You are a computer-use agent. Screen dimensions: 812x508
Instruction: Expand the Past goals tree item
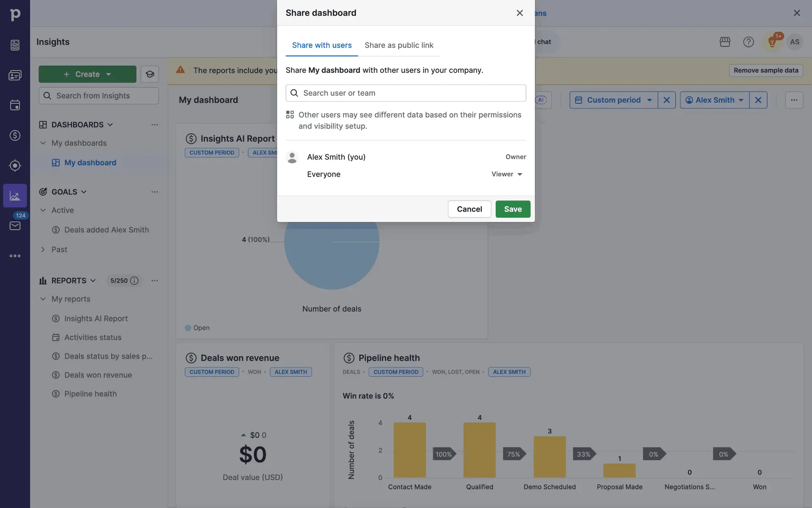tap(43, 250)
